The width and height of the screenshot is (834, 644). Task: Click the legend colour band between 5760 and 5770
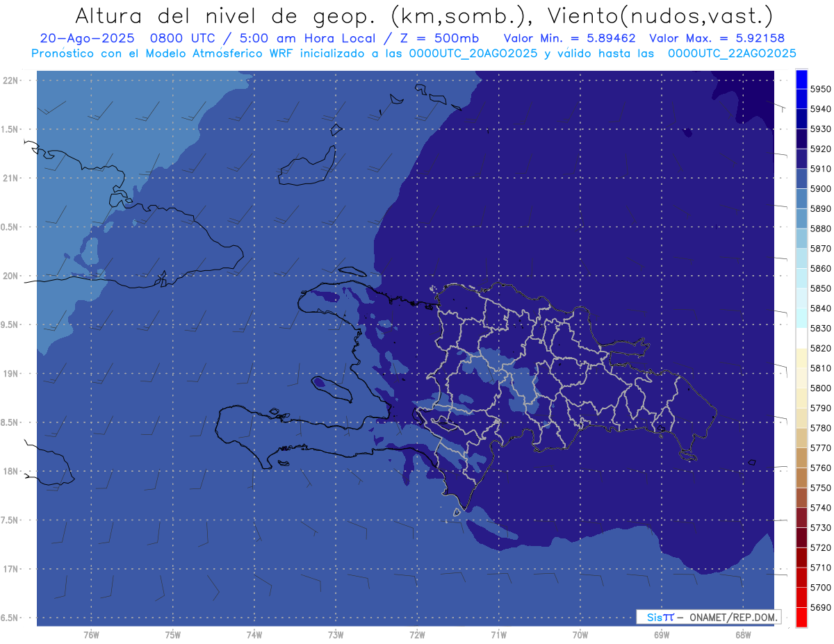(x=801, y=458)
